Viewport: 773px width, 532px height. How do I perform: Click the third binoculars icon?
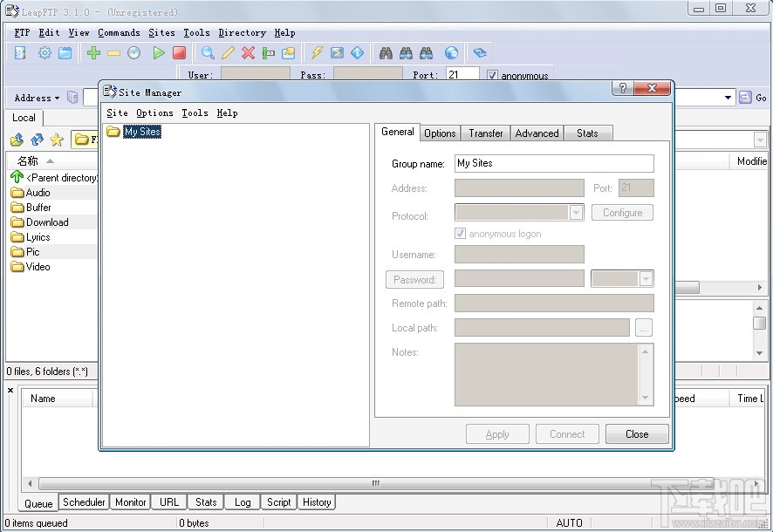427,52
